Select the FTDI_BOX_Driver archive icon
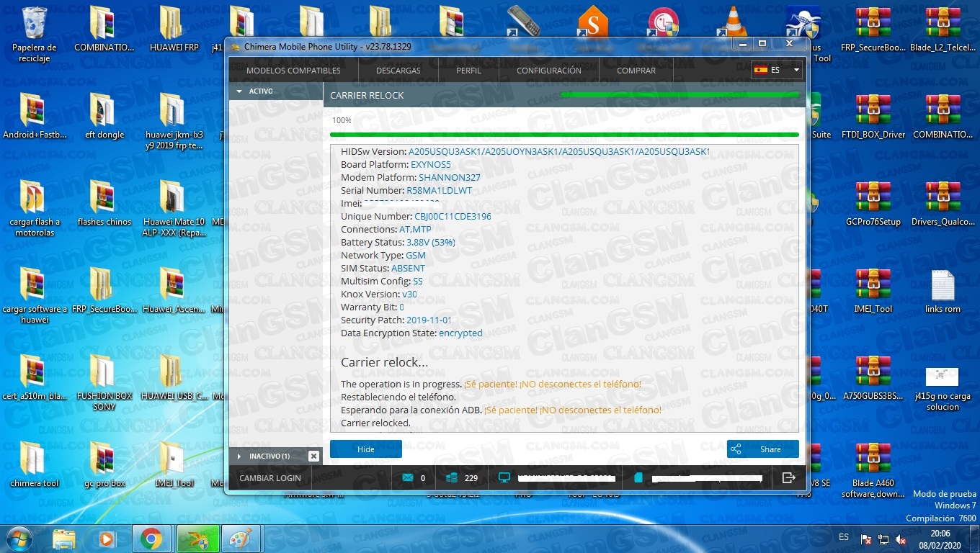 873,116
